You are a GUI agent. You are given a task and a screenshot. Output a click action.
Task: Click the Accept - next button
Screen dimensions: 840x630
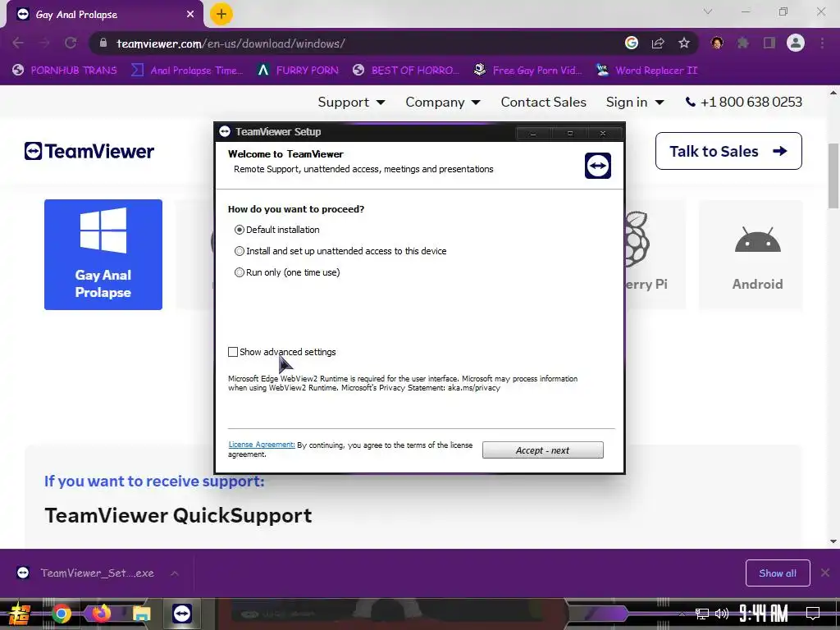(543, 450)
